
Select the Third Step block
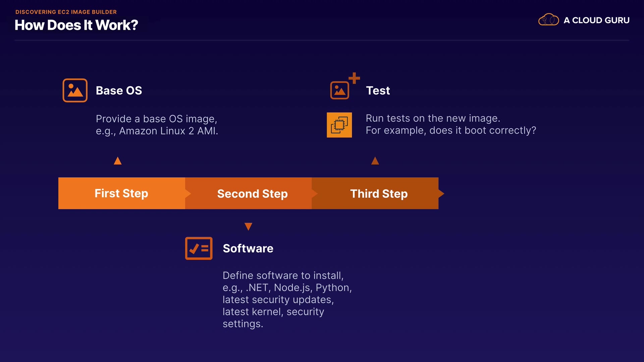tap(379, 194)
